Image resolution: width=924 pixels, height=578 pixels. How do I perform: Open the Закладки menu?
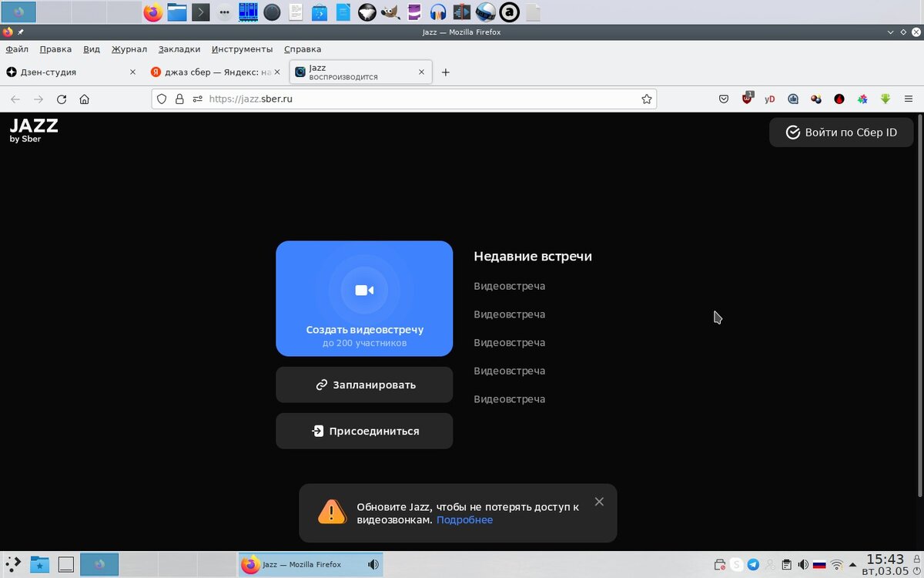pos(179,49)
